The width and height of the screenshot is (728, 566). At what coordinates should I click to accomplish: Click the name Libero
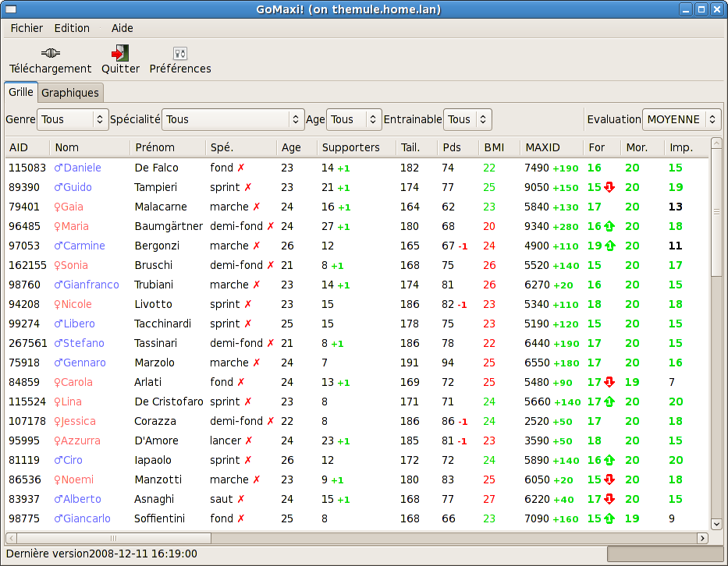[x=79, y=324]
